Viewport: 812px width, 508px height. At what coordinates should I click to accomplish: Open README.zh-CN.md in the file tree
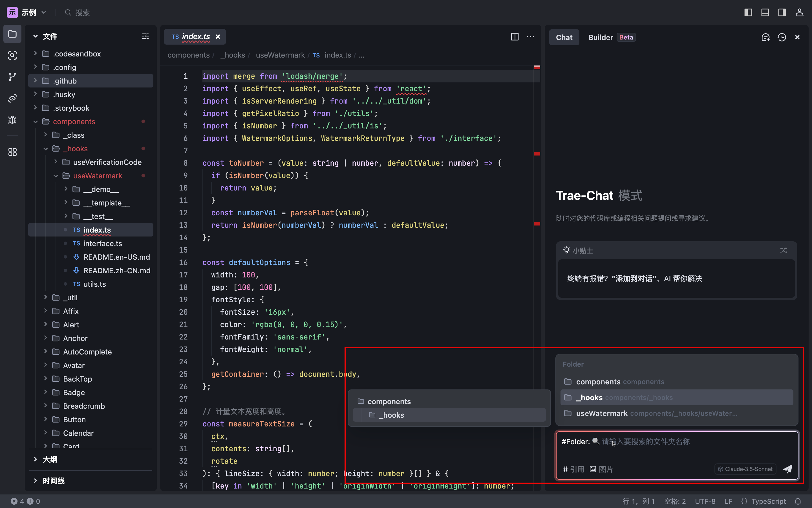point(91,270)
